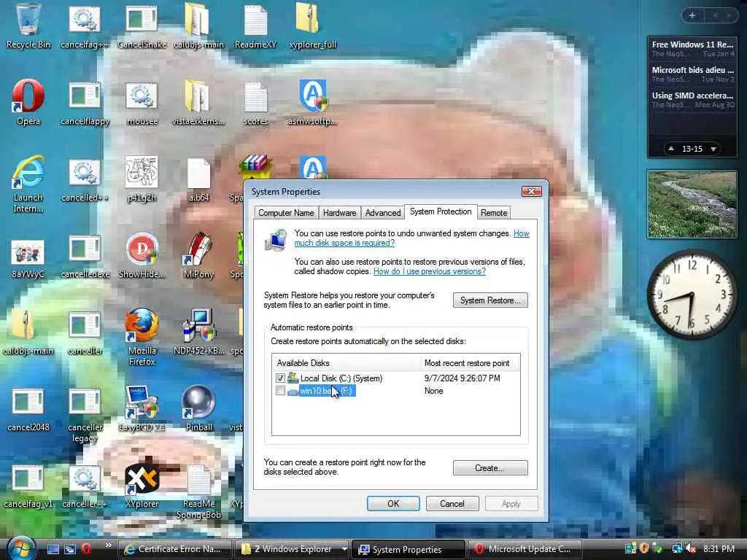
Task: Open the Windows Explorer taskbar group dropdown
Action: point(344,549)
